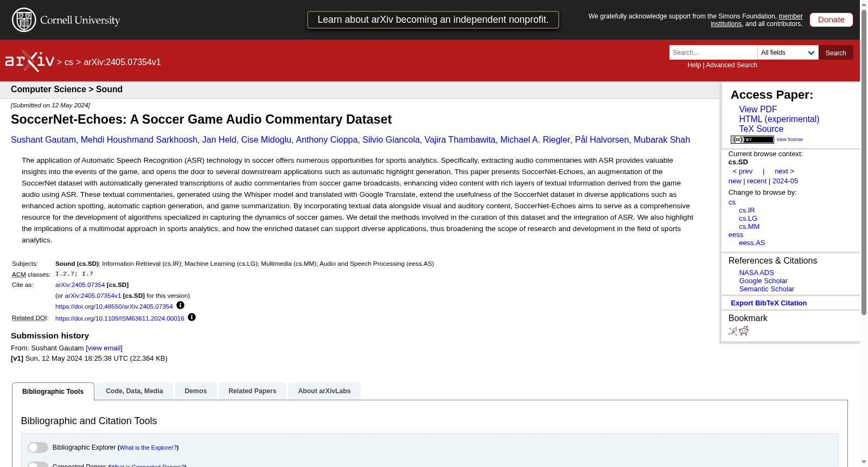Open the Help link
The width and height of the screenshot is (868, 467).
click(694, 65)
